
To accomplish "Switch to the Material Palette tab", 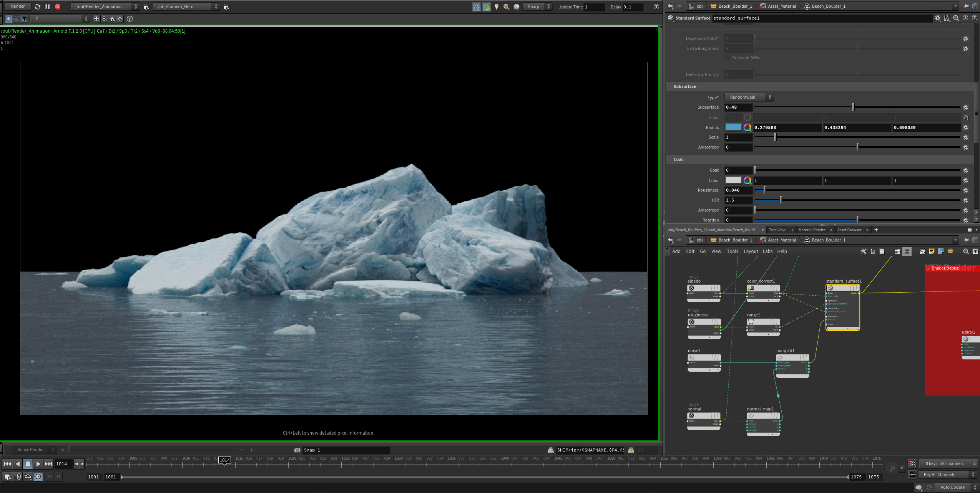I will coord(812,230).
